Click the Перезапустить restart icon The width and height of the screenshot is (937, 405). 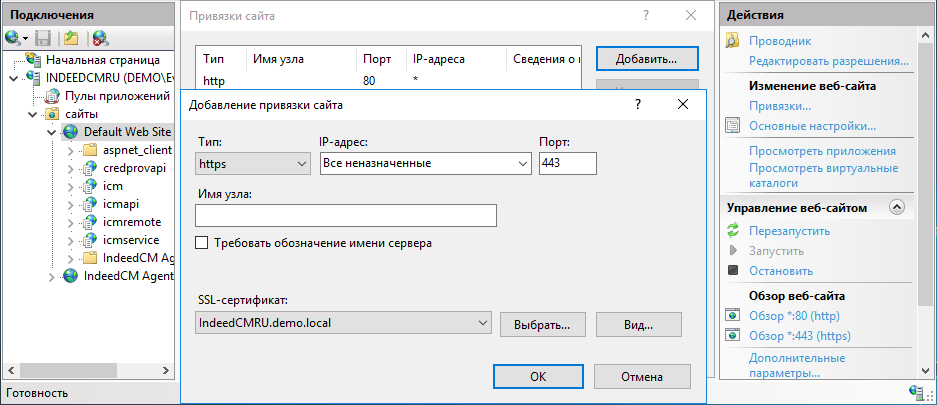[733, 231]
